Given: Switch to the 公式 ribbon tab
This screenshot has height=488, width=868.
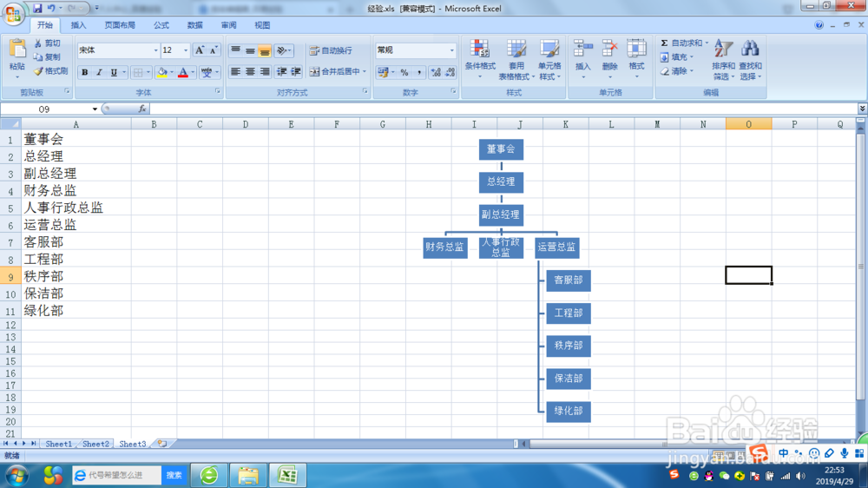Looking at the screenshot, I should point(161,25).
